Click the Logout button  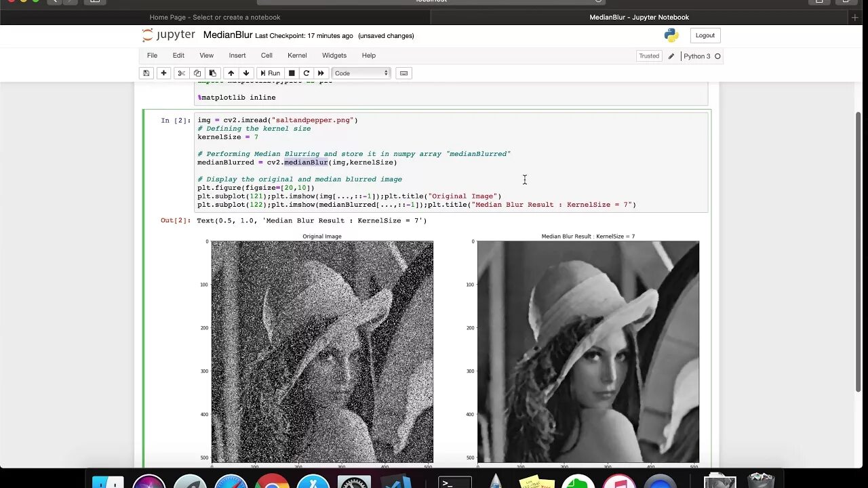pyautogui.click(x=705, y=35)
